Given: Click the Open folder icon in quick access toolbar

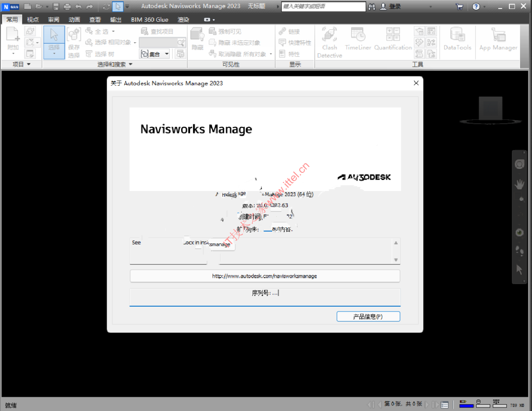Looking at the screenshot, I should pos(39,7).
